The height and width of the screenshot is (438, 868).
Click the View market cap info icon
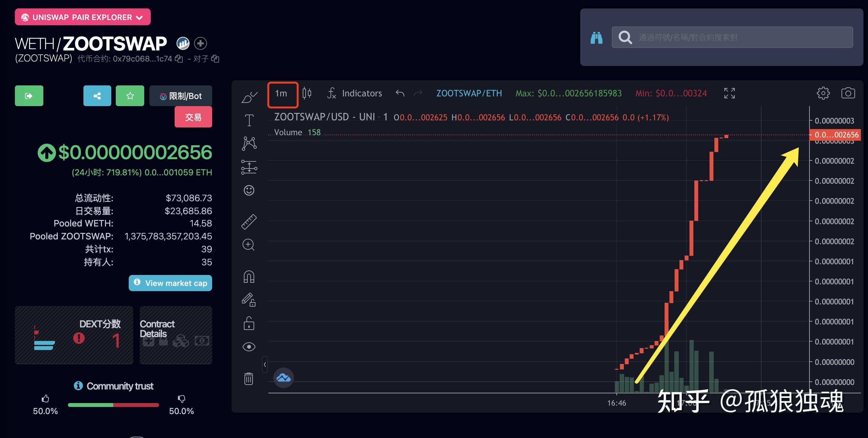(137, 282)
